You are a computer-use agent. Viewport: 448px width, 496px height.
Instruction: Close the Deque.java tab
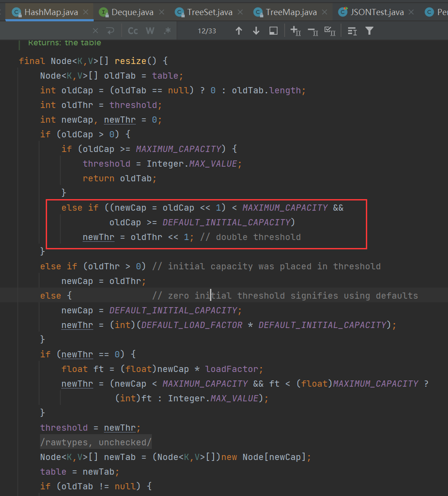[x=162, y=12]
